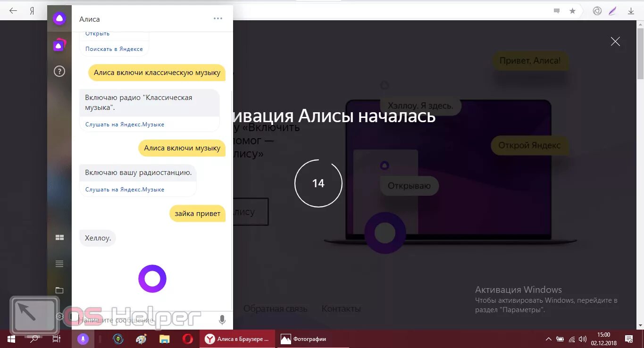Open the folder icon in Alice sidebar

point(59,290)
